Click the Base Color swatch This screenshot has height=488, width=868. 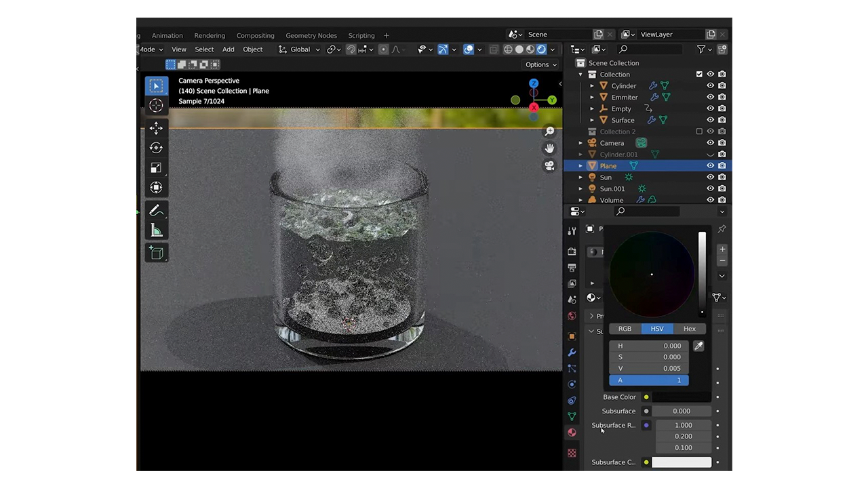[682, 397]
